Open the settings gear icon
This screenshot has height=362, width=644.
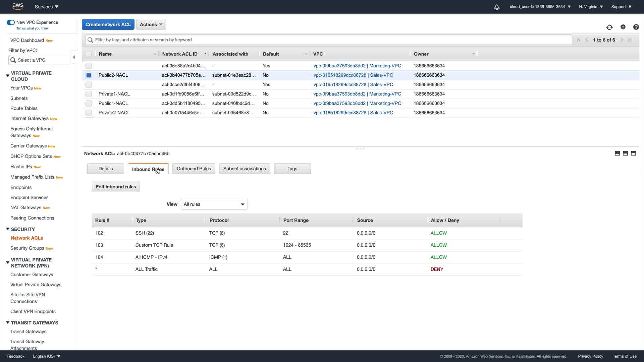pyautogui.click(x=623, y=27)
